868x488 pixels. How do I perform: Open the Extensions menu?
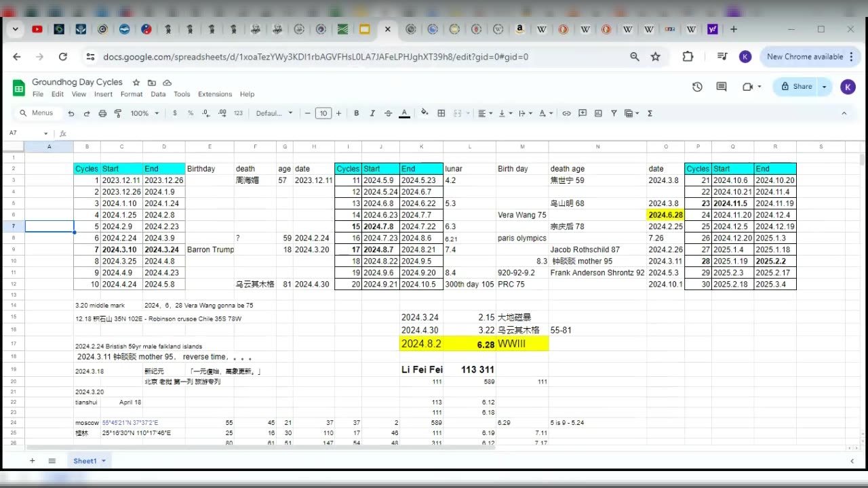click(215, 94)
